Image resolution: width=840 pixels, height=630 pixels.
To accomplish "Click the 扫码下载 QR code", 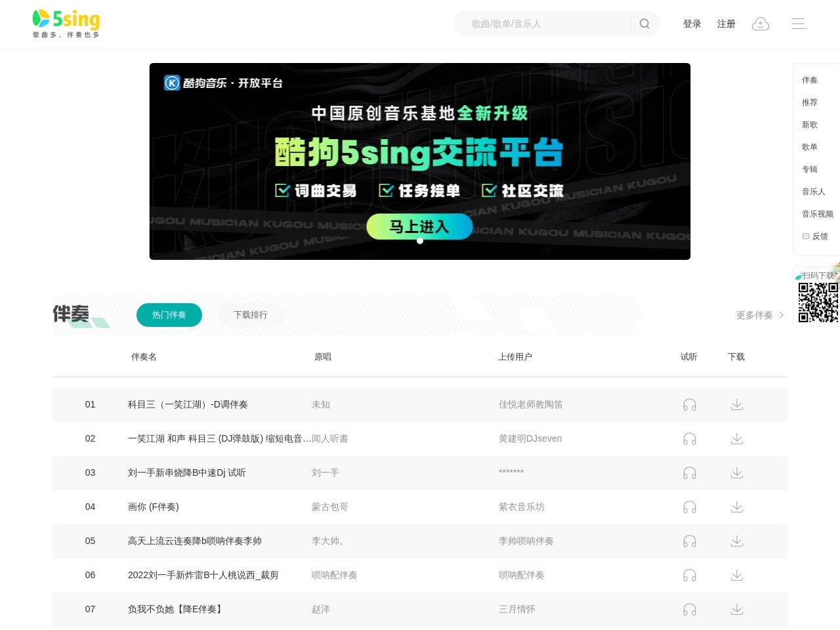I will 818,303.
